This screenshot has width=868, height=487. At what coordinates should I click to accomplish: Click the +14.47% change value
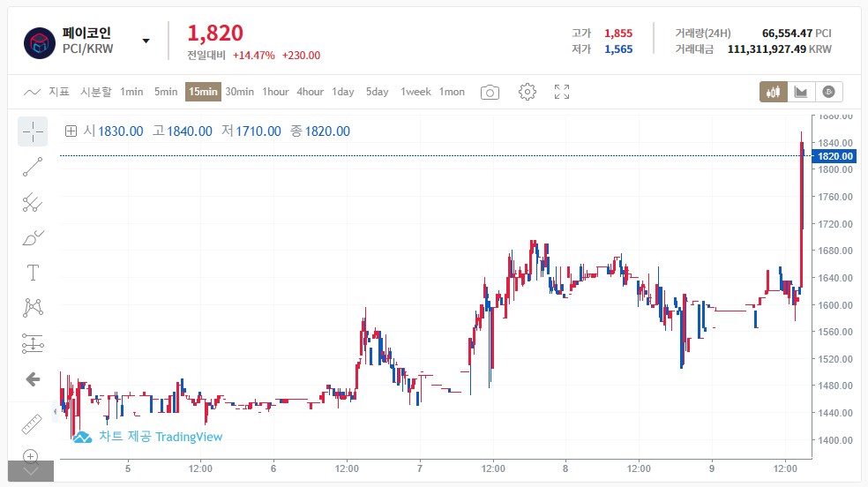coord(253,56)
